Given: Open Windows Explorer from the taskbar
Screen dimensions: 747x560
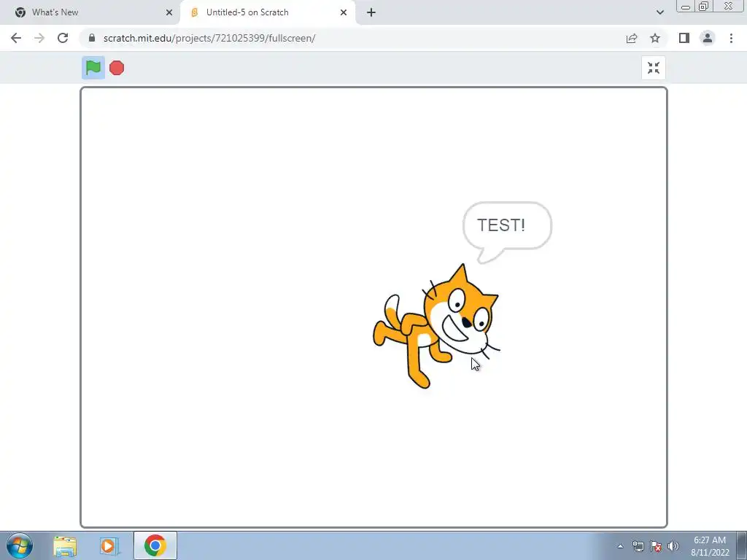Looking at the screenshot, I should pos(65,546).
